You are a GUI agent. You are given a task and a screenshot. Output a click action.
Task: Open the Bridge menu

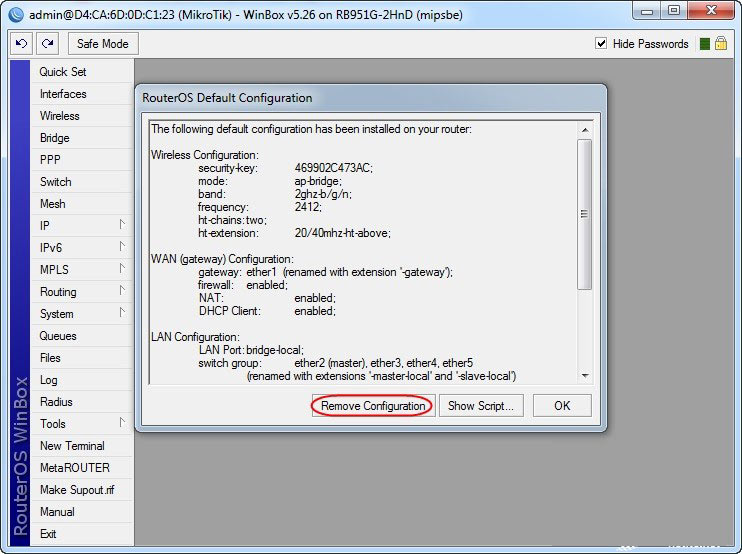pyautogui.click(x=82, y=138)
